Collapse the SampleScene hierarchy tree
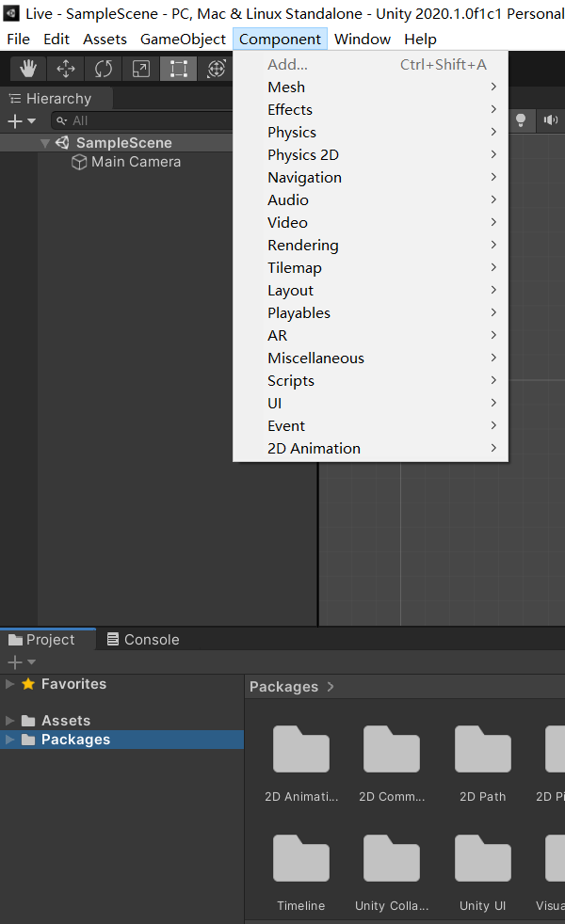Image resolution: width=565 pixels, height=924 pixels. 45,143
